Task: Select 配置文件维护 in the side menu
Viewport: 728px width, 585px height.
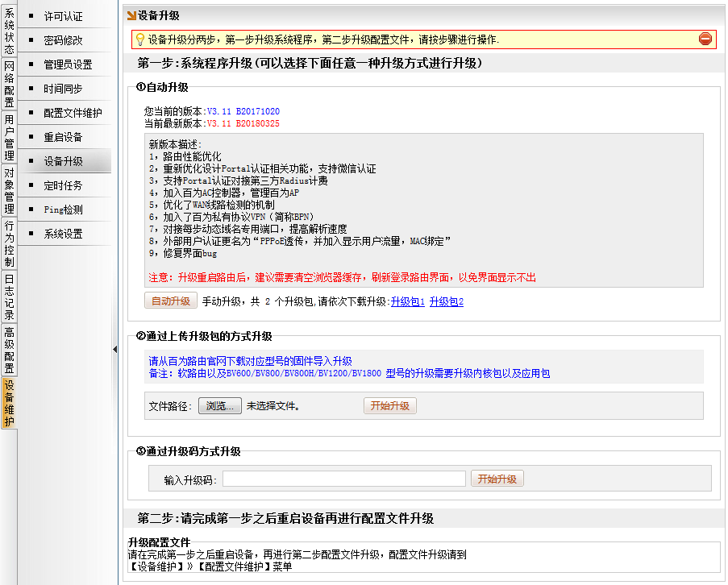Action: click(x=73, y=114)
